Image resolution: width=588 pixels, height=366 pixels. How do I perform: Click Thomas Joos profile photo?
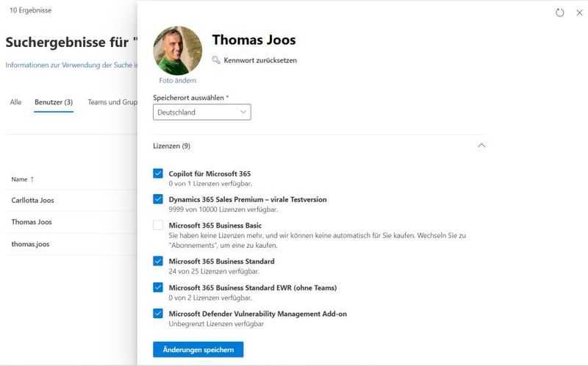click(177, 50)
